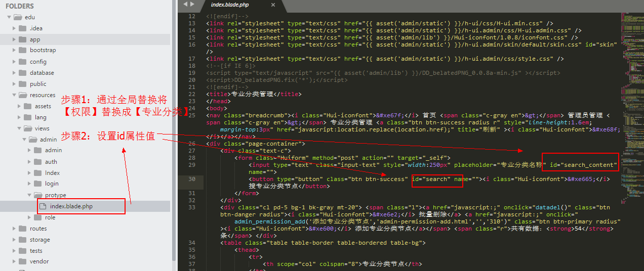Click the back arrow above the editor tabs
Image resolution: width=644 pixels, height=271 pixels.
click(185, 4)
